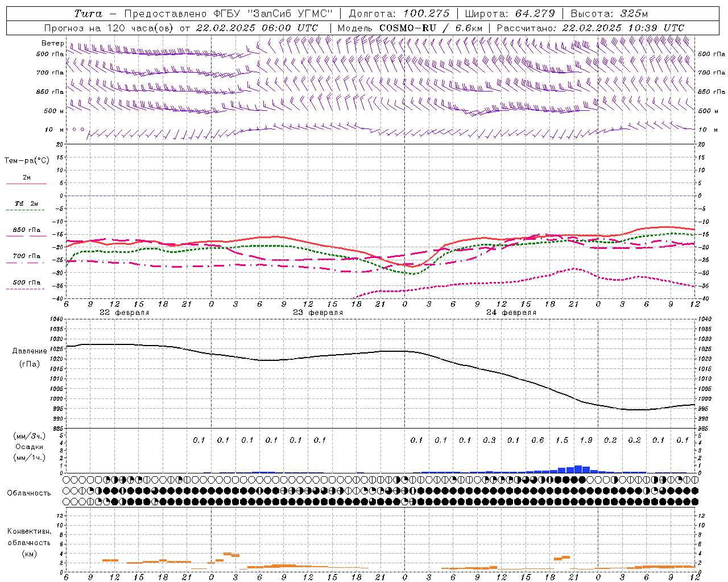The height and width of the screenshot is (582, 728).
Task: Select the 'Широта: 64.279' header value
Action: click(510, 14)
